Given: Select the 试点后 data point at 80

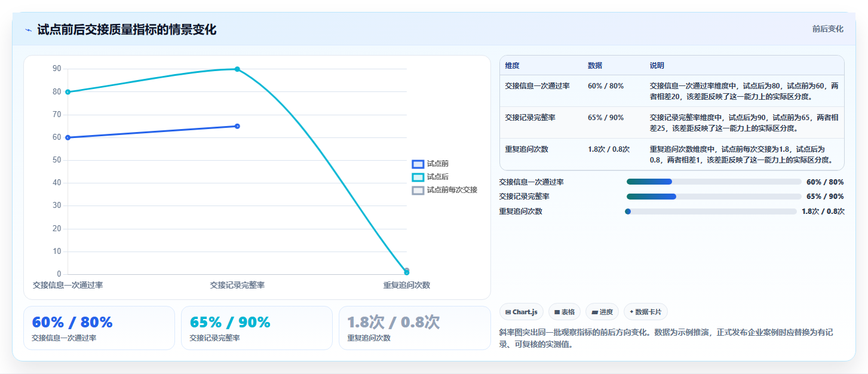Looking at the screenshot, I should [68, 92].
